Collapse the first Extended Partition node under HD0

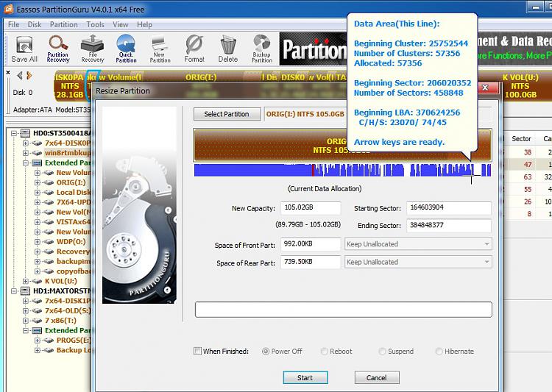(26, 163)
